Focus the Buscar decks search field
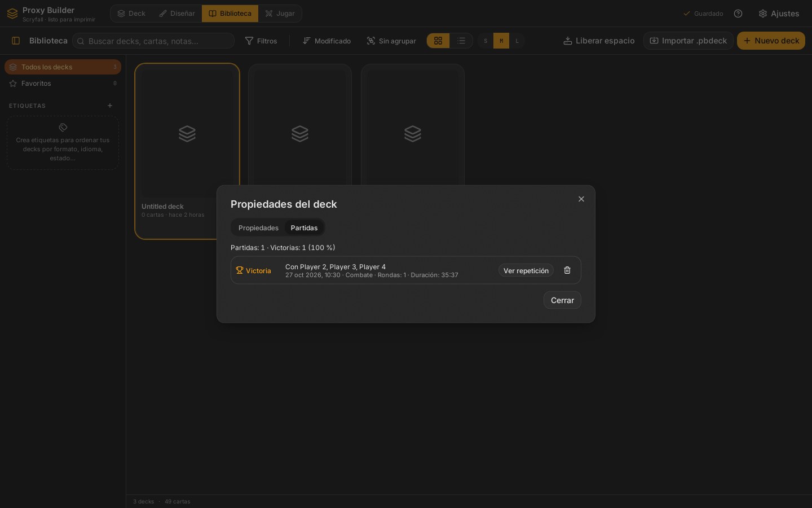 pyautogui.click(x=153, y=41)
